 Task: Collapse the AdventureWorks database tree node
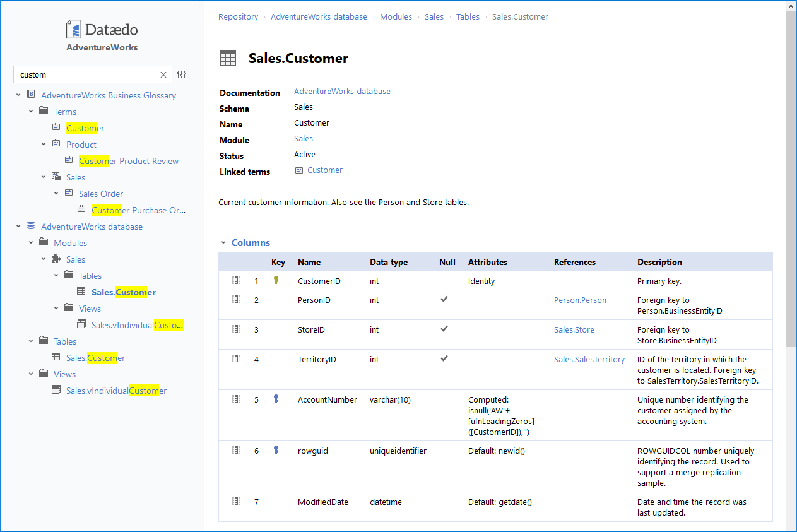(18, 227)
